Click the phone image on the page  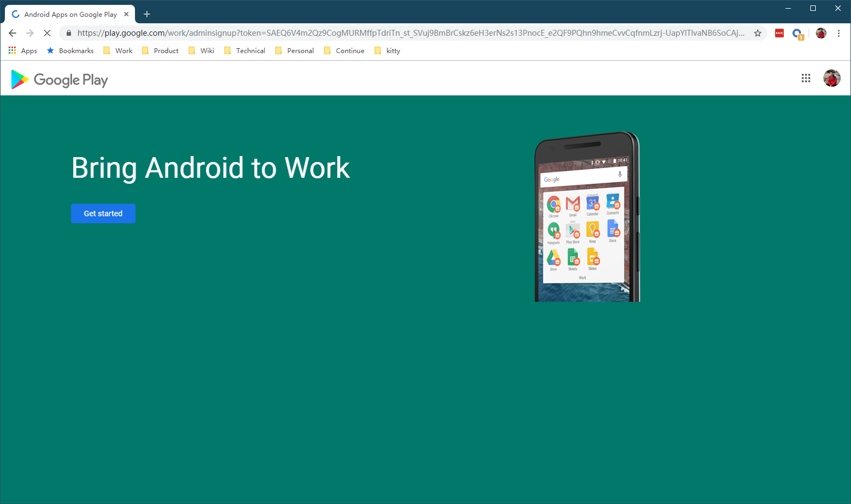pyautogui.click(x=588, y=216)
